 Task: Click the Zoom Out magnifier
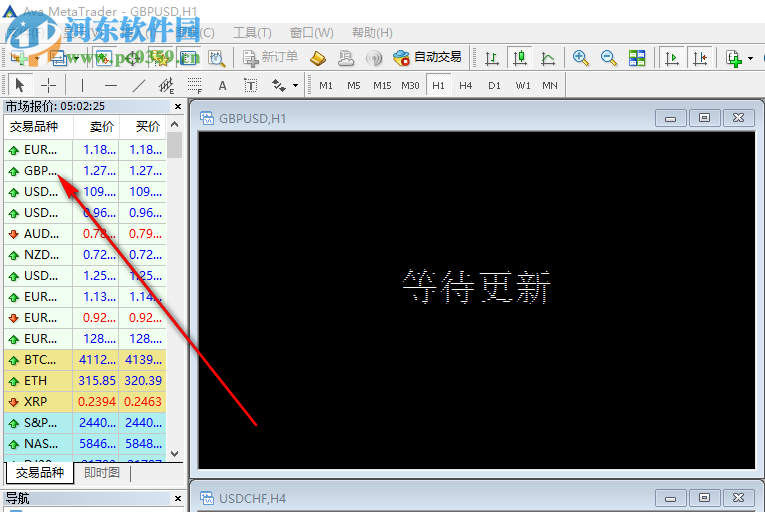[x=609, y=58]
